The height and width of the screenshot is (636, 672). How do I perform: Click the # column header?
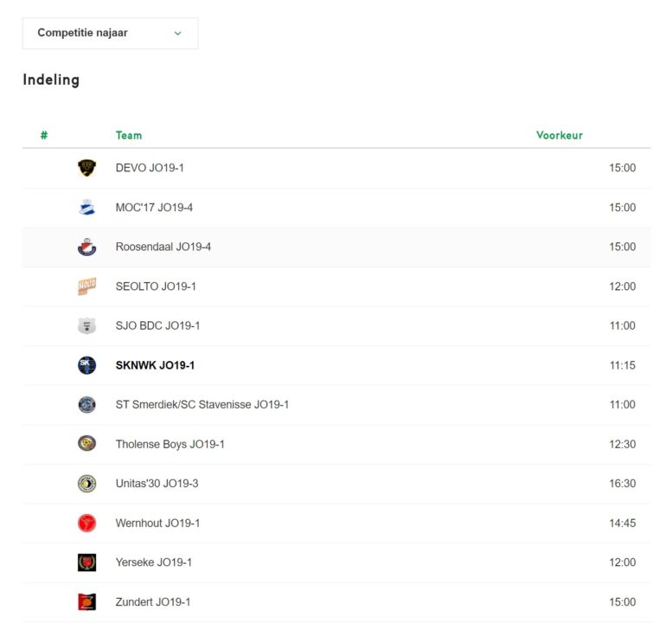point(44,136)
